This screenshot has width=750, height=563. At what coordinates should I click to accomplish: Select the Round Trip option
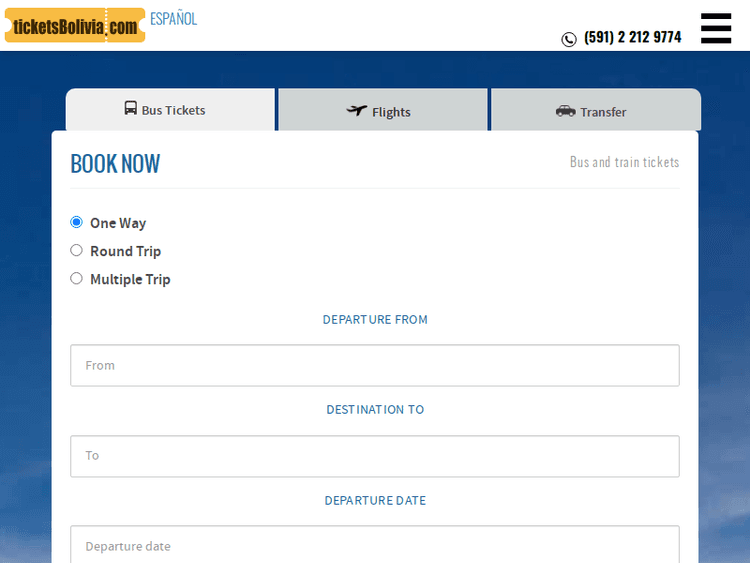(x=77, y=250)
